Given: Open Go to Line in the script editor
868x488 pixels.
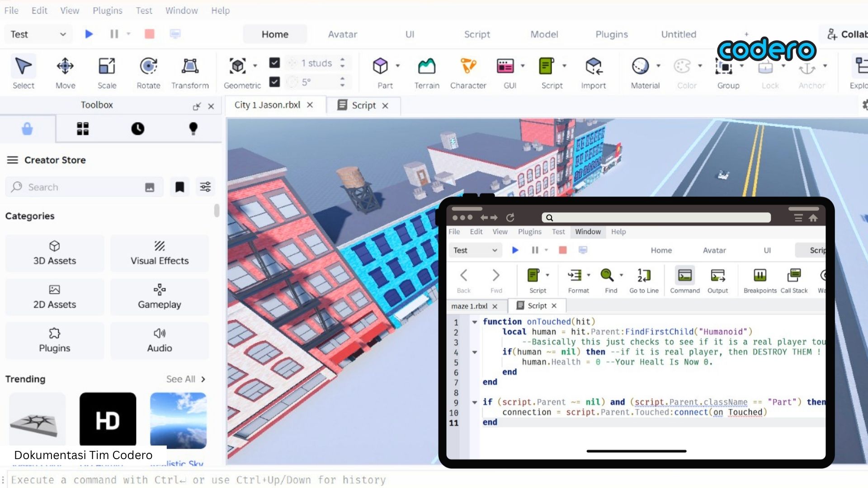Looking at the screenshot, I should click(x=644, y=279).
